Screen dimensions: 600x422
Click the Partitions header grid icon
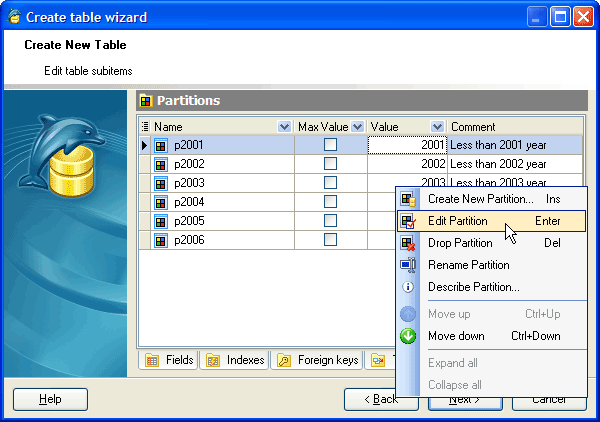[146, 101]
